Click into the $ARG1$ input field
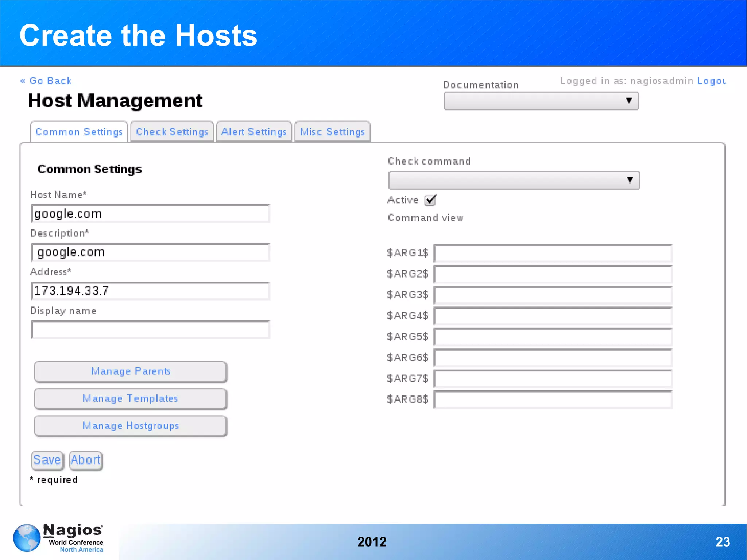The image size is (747, 560). (x=553, y=253)
